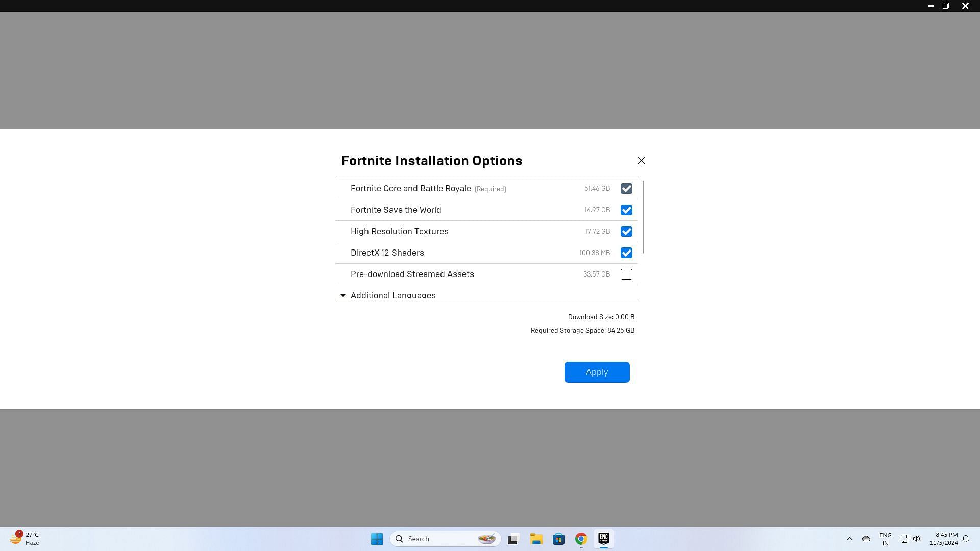This screenshot has width=980, height=551.
Task: Enable Pre-download Streamed Assets checkbox
Action: pyautogui.click(x=626, y=274)
